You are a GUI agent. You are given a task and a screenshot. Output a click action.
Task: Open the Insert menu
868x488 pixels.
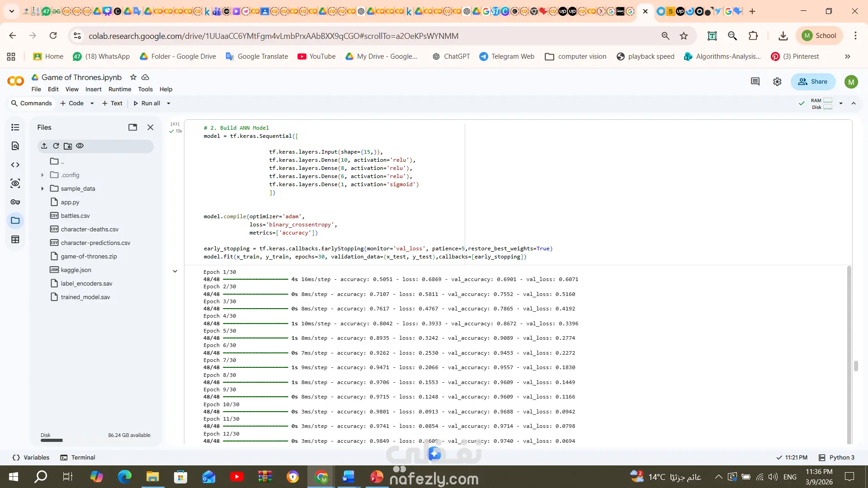[x=94, y=89]
